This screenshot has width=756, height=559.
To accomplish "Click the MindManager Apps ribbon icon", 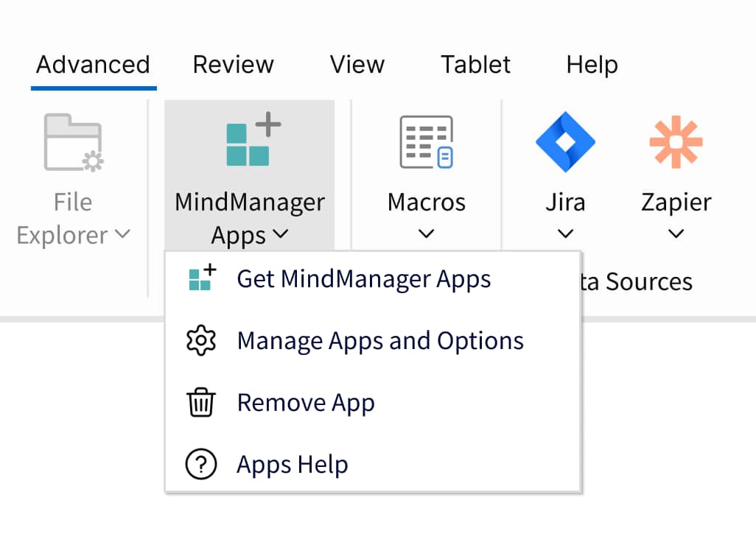I will point(249,141).
